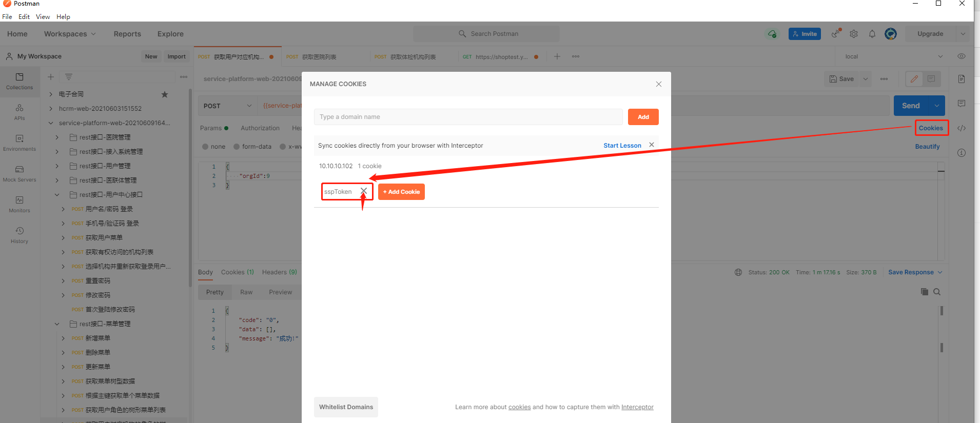This screenshot has width=980, height=423.
Task: Collapse the rest接口-菜单管理 folder
Action: (57, 324)
